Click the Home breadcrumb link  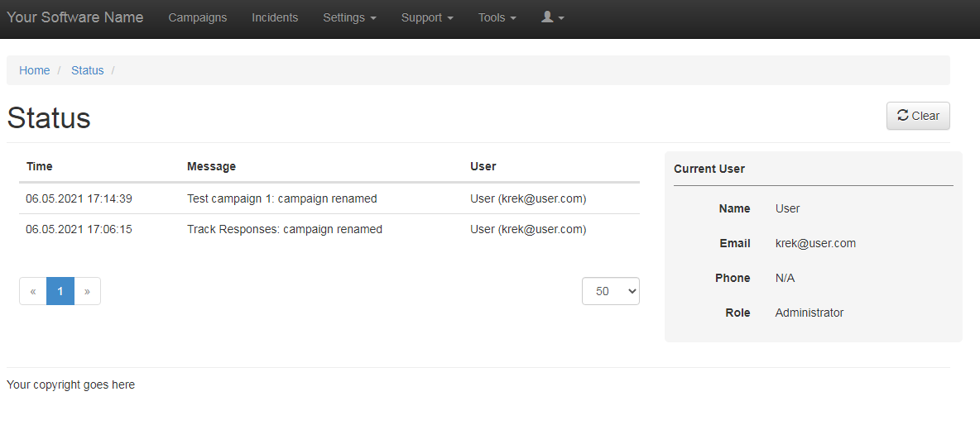pos(35,70)
